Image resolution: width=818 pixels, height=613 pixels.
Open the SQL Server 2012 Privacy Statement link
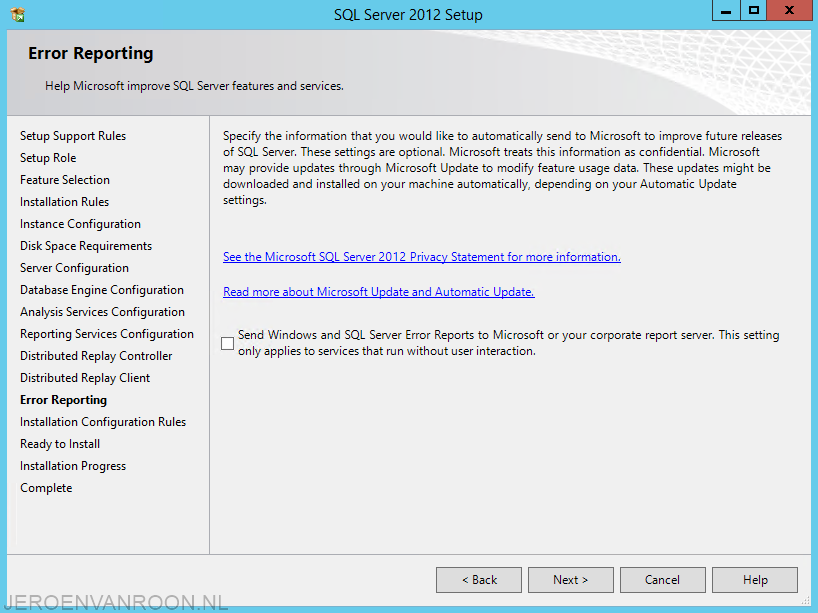tap(422, 257)
